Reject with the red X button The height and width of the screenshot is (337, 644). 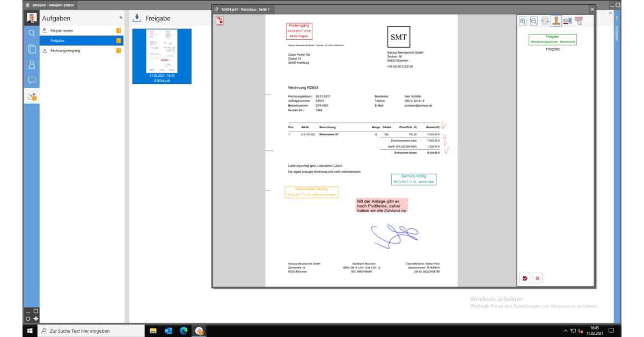(x=538, y=278)
